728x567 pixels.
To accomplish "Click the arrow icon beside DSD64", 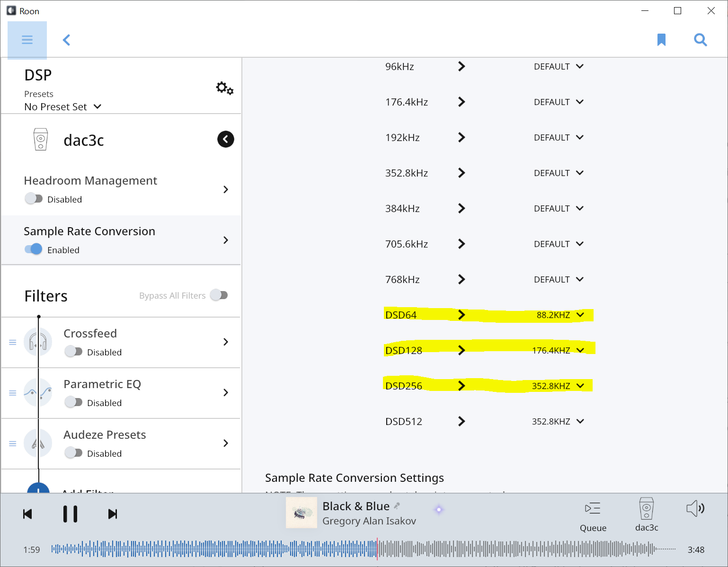I will tap(462, 315).
